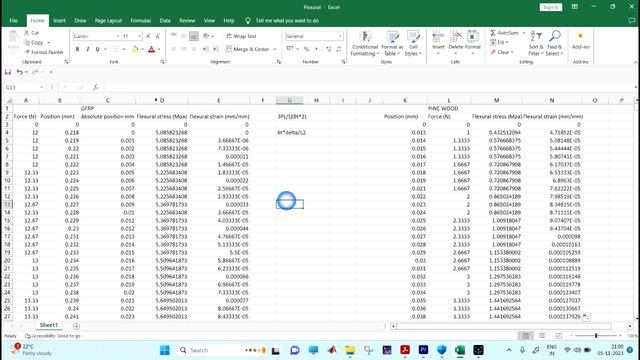Click the horizontal scrollbar track

504,326
